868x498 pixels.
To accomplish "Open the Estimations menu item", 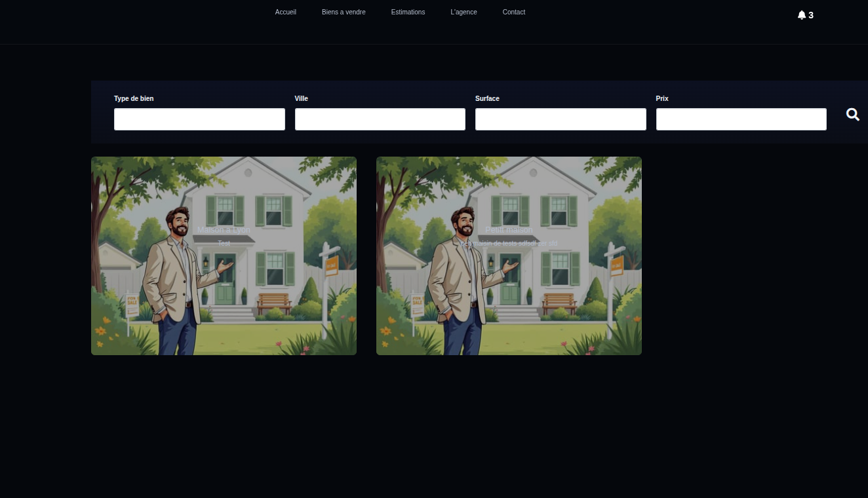I will point(408,12).
